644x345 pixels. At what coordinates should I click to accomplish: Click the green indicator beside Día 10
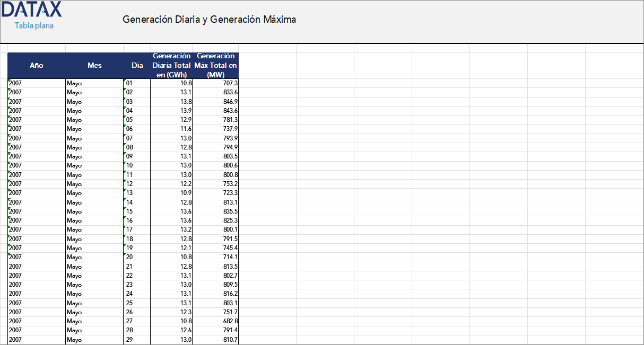point(125,163)
